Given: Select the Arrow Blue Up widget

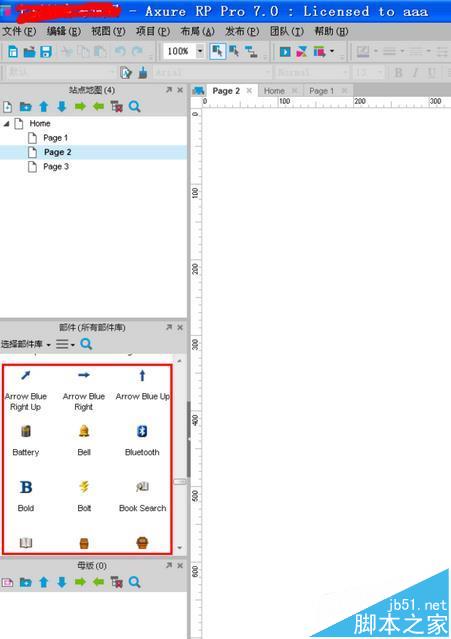Looking at the screenshot, I should [x=142, y=375].
